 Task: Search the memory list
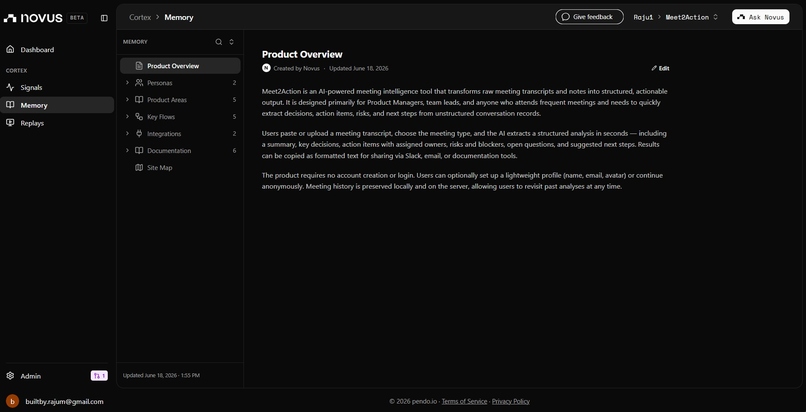(218, 42)
